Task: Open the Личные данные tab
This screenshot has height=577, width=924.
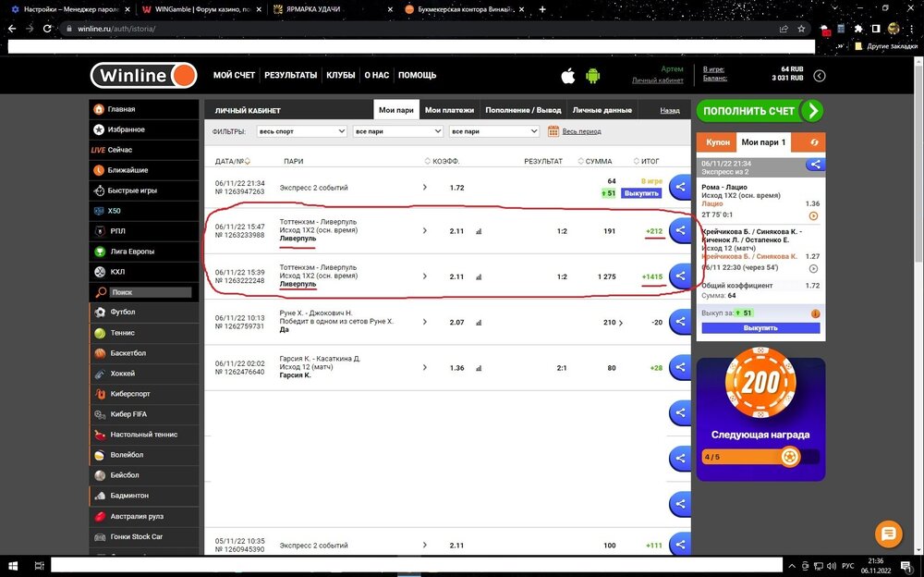Action: (602, 110)
